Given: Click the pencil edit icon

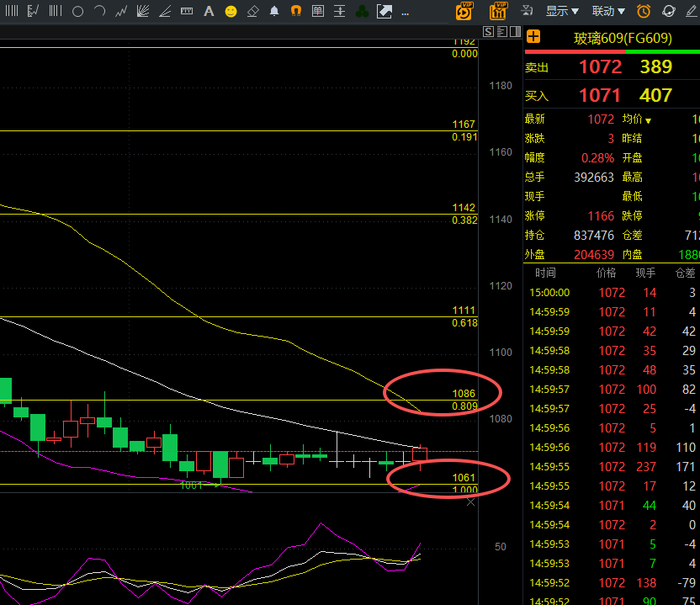Looking at the screenshot, I should tap(691, 11).
